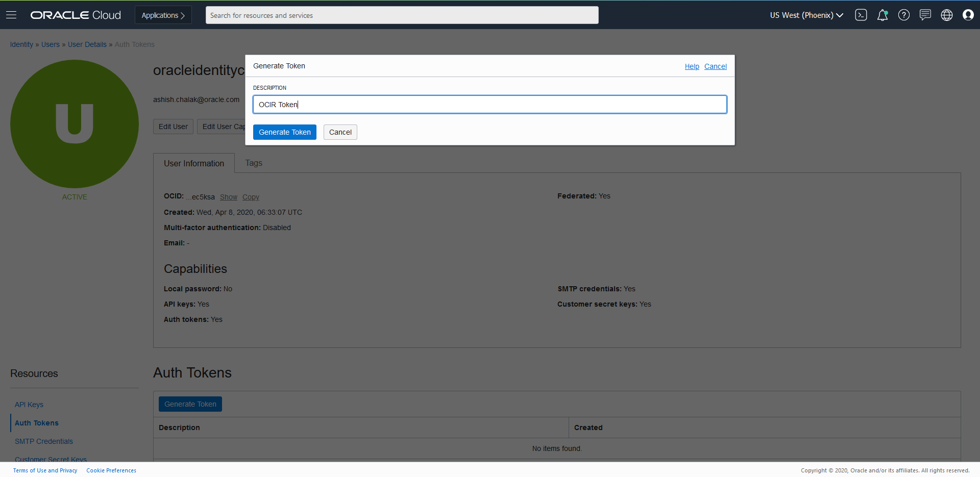Open Cookie Preferences link
The image size is (980, 477).
pyautogui.click(x=111, y=470)
